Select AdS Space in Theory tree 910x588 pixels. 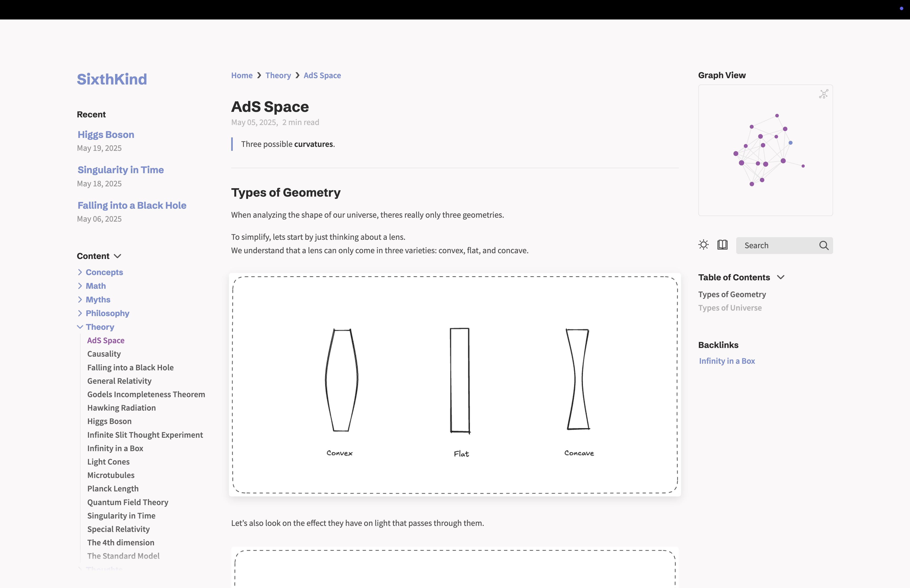106,340
